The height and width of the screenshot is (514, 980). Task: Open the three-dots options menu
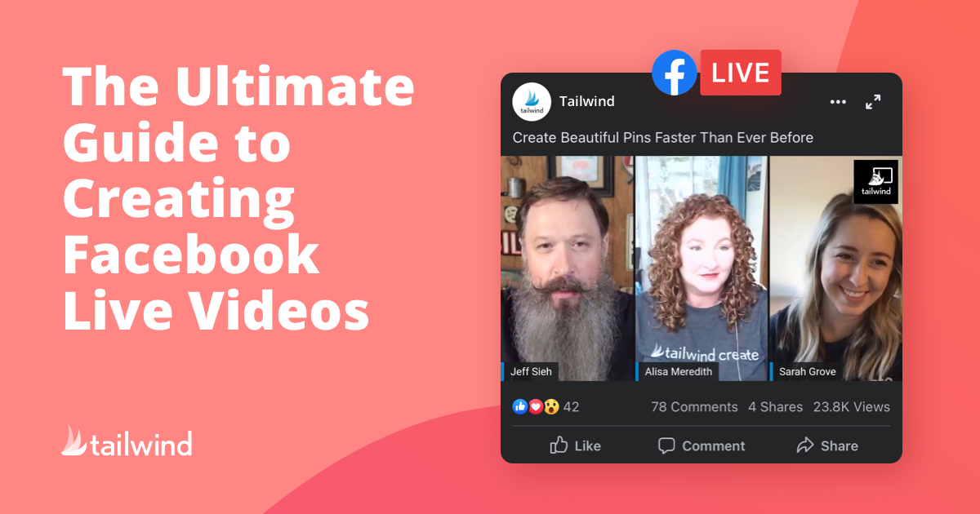point(838,101)
